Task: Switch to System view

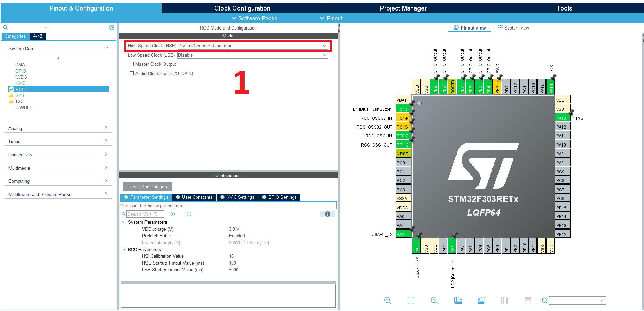Action: click(513, 28)
